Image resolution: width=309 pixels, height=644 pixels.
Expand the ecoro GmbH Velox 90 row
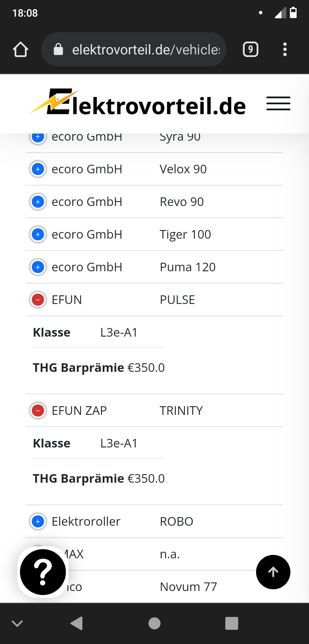click(38, 169)
